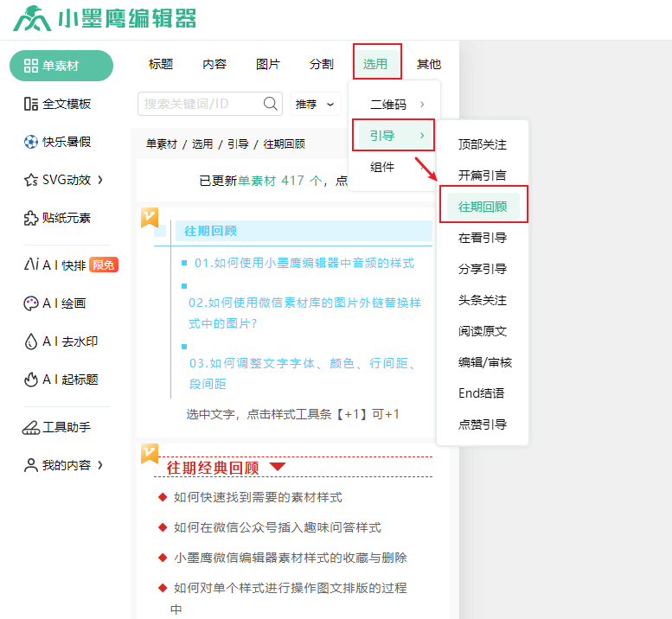
Task: Switch to the 选用 tab
Action: point(375,64)
